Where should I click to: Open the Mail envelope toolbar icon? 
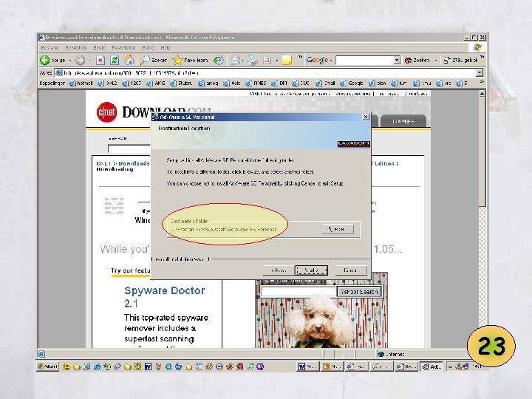[235, 61]
